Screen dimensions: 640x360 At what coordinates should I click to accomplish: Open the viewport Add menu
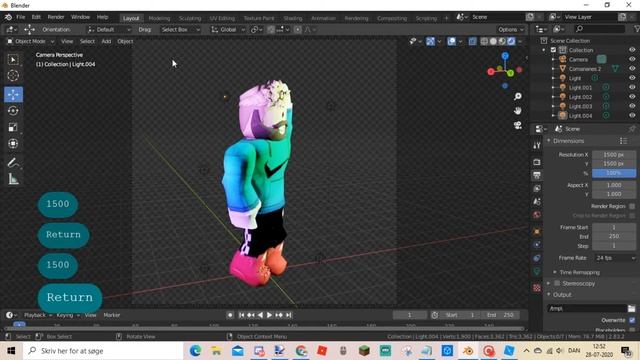(x=106, y=41)
